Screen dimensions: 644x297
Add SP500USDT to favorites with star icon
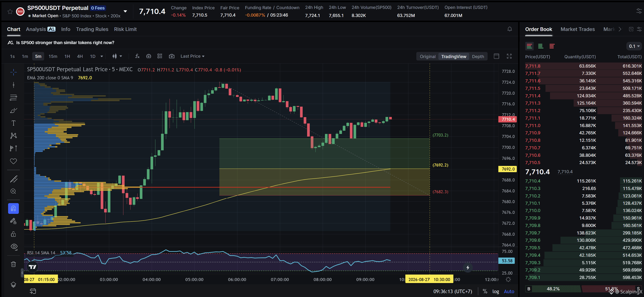[10, 12]
